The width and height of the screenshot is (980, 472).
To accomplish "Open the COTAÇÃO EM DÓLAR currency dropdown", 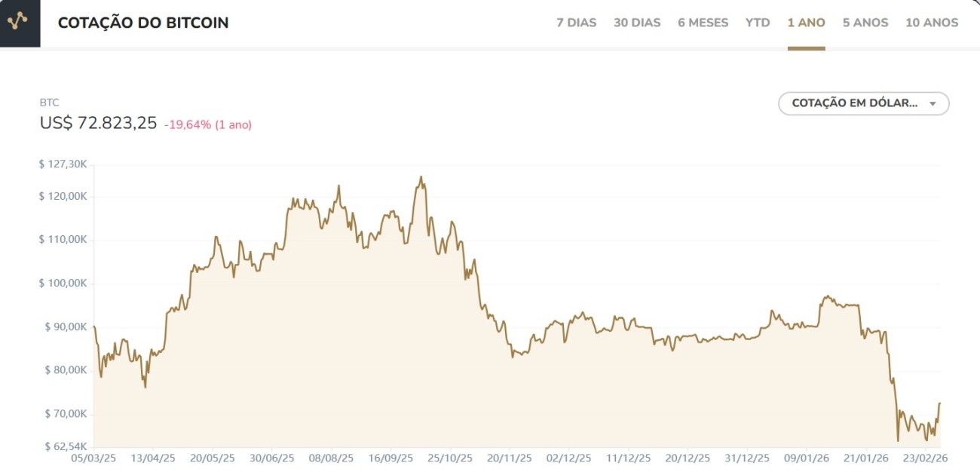I will 864,103.
